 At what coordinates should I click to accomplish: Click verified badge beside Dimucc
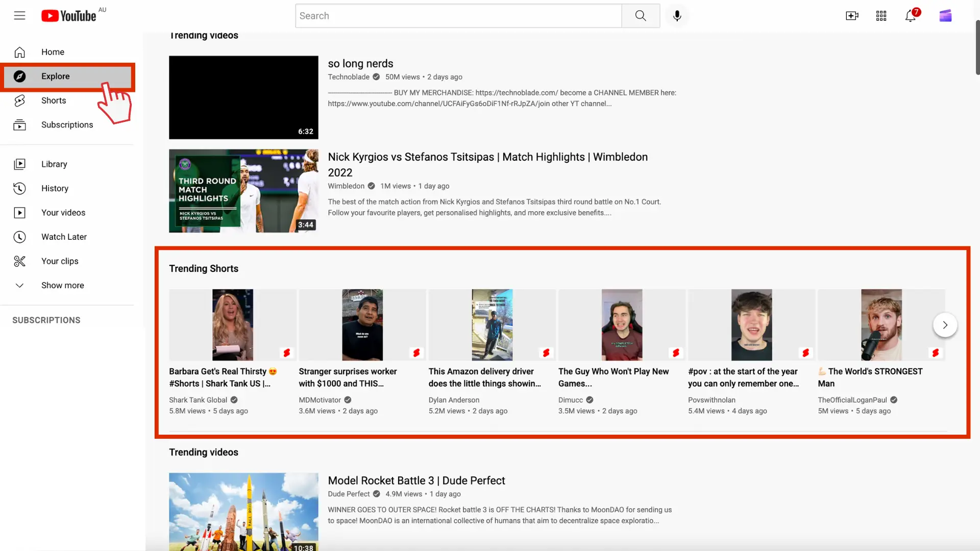click(590, 400)
